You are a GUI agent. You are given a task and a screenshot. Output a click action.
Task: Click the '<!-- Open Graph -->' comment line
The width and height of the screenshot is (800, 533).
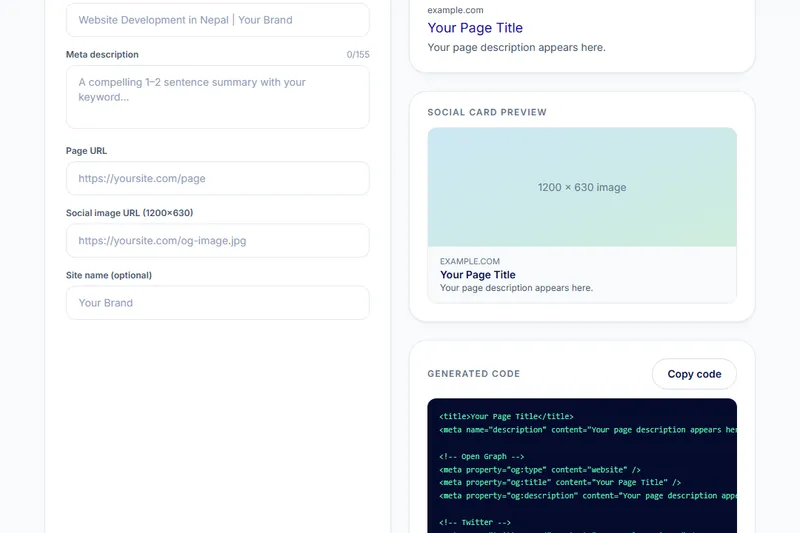point(482,456)
